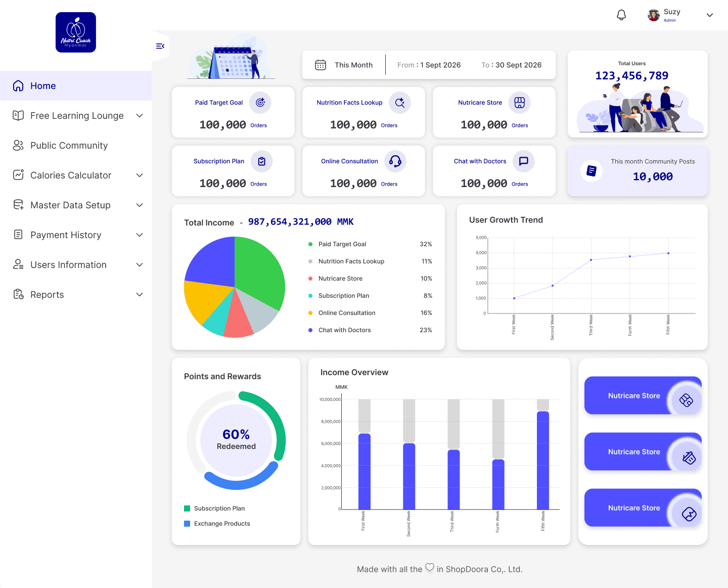
Task: Click the third Nutricare Store button
Action: click(x=643, y=508)
